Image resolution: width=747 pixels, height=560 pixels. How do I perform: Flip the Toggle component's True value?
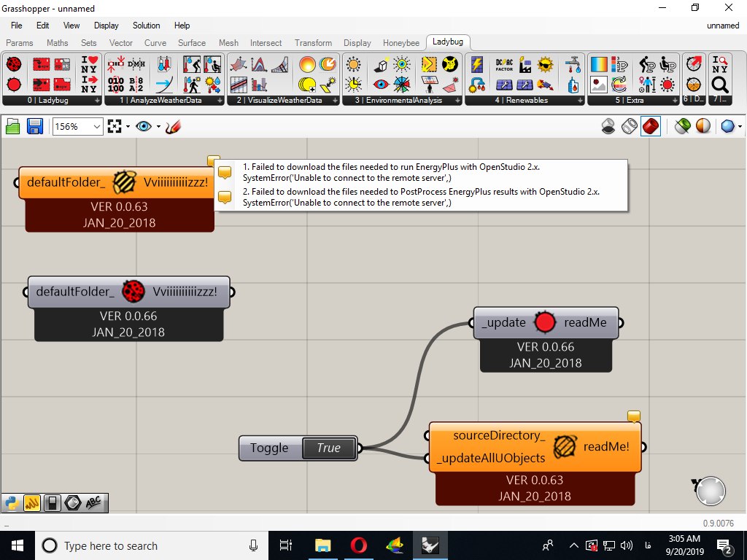pyautogui.click(x=329, y=448)
